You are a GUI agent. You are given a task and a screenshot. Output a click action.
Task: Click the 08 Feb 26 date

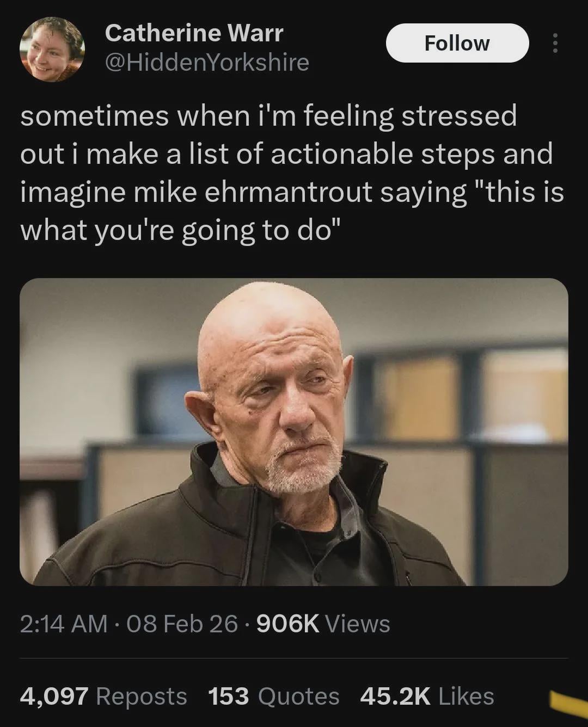pos(182,624)
